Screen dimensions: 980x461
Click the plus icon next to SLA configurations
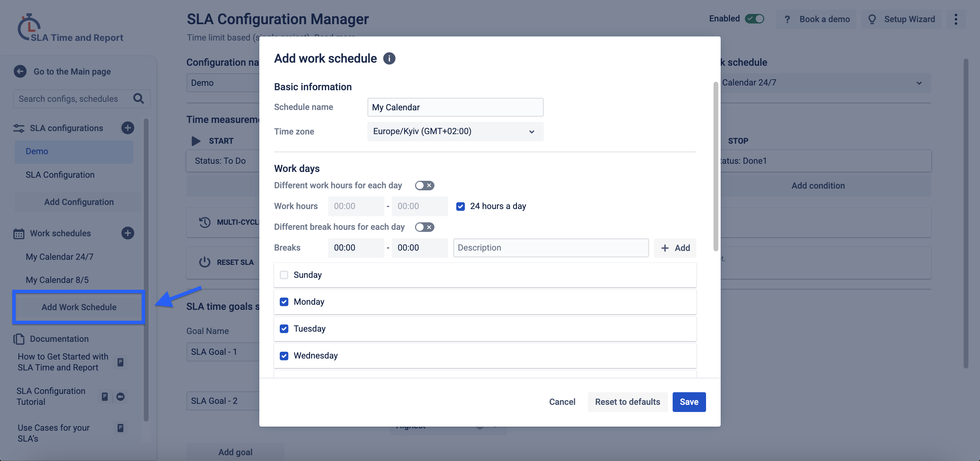(x=127, y=128)
